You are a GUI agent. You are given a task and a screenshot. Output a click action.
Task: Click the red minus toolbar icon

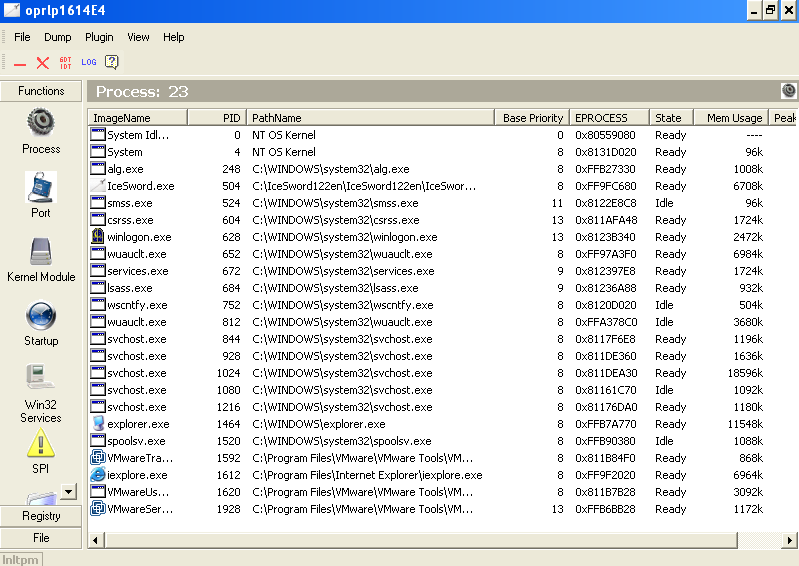[20, 64]
